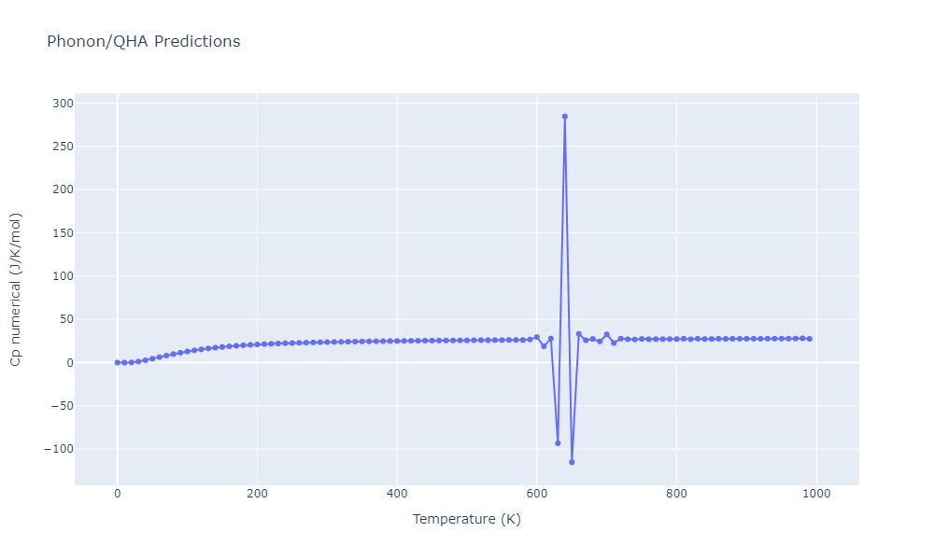
Task: Select the highest peak data point near 285
Action: tap(564, 117)
